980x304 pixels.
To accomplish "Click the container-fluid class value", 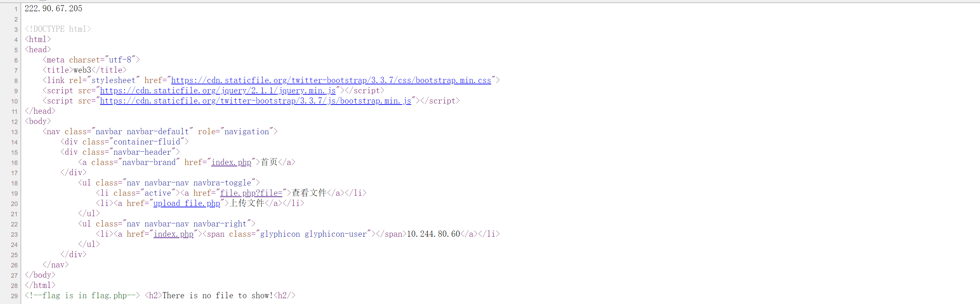I will [146, 142].
